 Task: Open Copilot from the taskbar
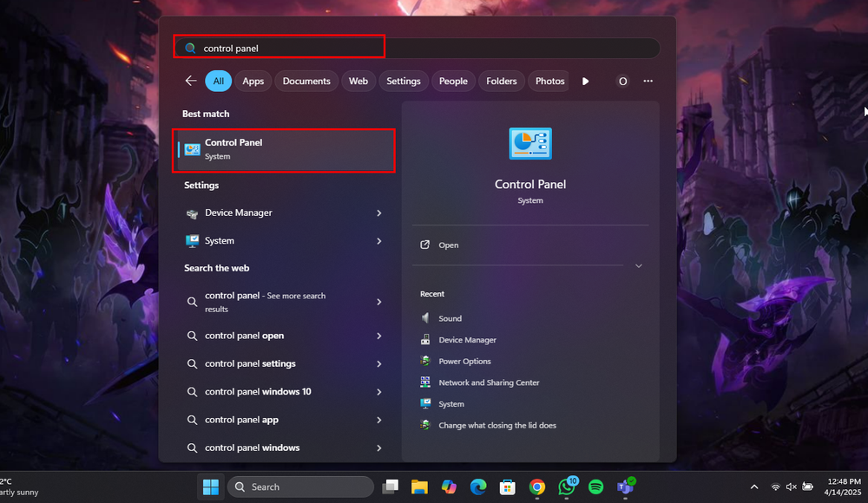click(x=449, y=487)
